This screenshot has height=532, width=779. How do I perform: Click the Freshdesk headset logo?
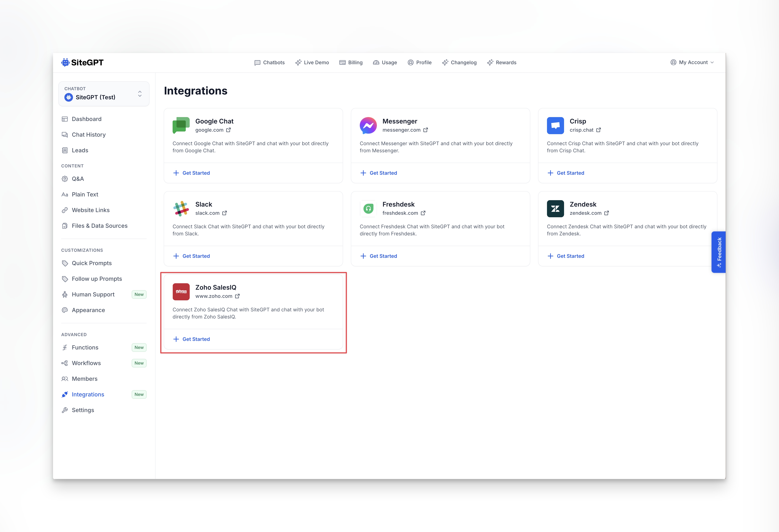click(x=368, y=209)
